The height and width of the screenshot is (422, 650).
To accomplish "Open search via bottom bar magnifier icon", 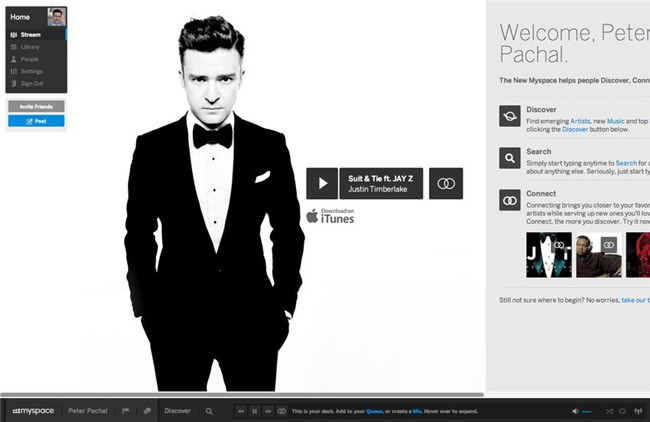I will point(209,411).
